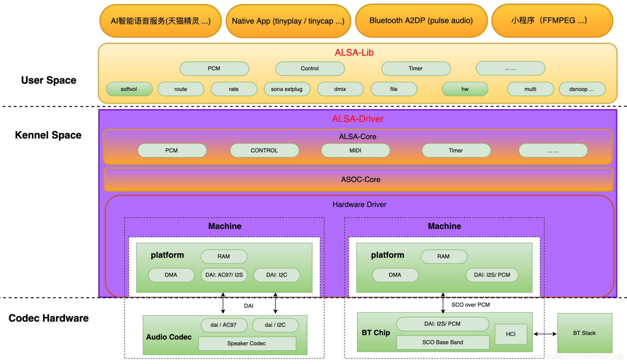
Task: Toggle the sona extplug element
Action: tap(287, 89)
